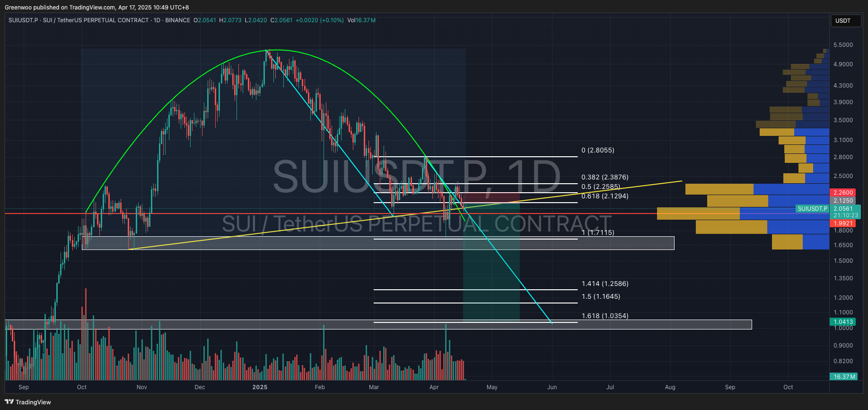Select the 0.618 (2.1294) Fibonacci level label
The width and height of the screenshot is (868, 410).
point(605,196)
